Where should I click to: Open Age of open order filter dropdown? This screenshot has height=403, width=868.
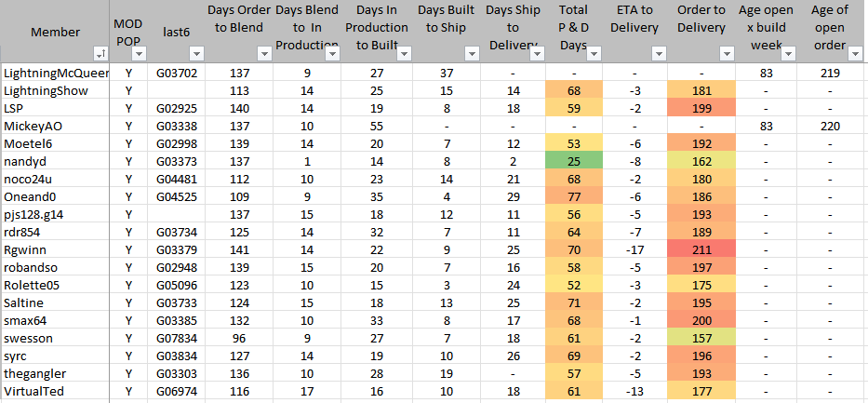point(857,54)
